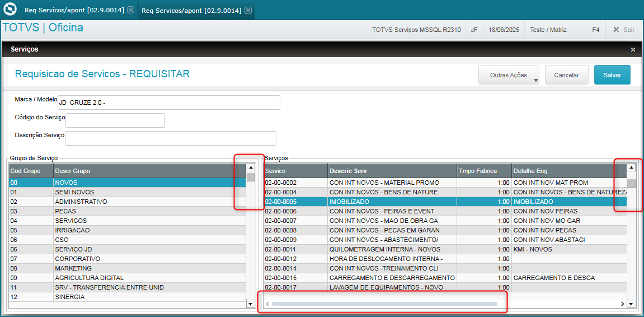Click the Cancelar button
Screen dimensions: 644x317
(x=566, y=75)
